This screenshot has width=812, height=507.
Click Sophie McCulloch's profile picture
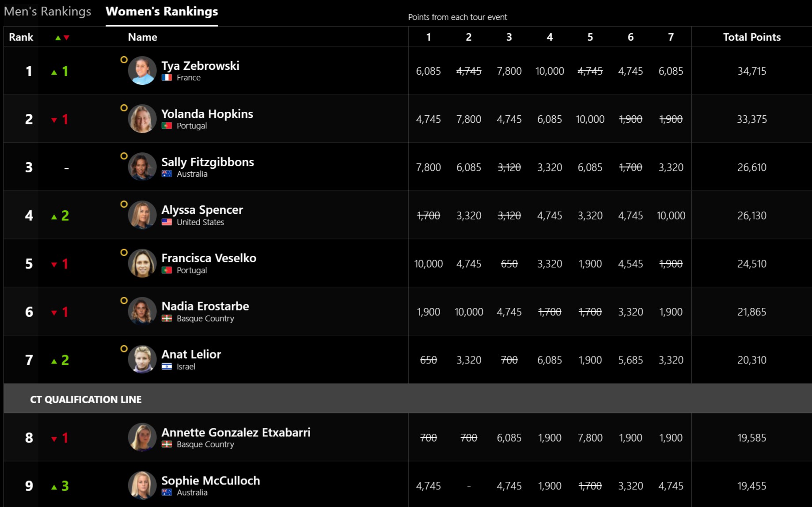[142, 485]
